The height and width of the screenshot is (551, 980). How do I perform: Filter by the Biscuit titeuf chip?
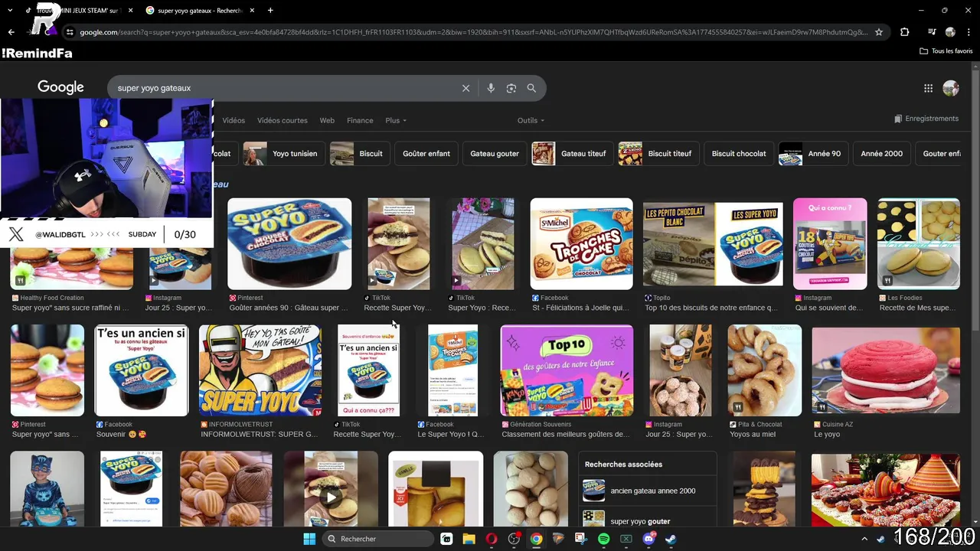pos(659,153)
